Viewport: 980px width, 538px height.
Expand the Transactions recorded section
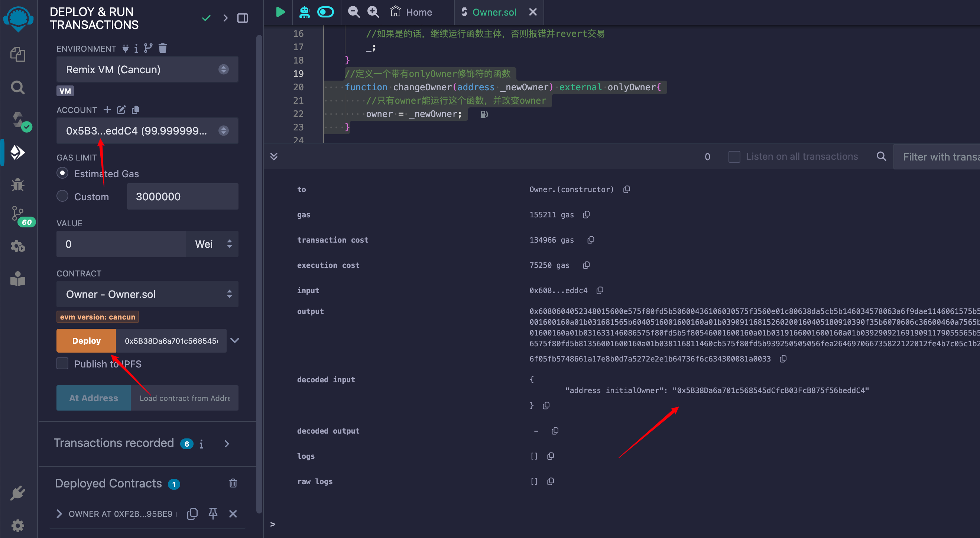pyautogui.click(x=227, y=444)
